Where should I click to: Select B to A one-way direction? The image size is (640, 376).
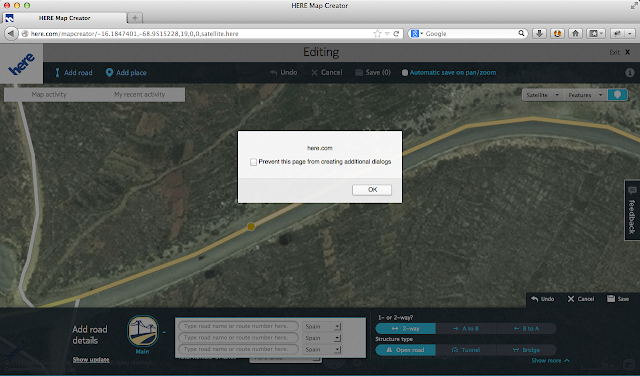(526, 328)
